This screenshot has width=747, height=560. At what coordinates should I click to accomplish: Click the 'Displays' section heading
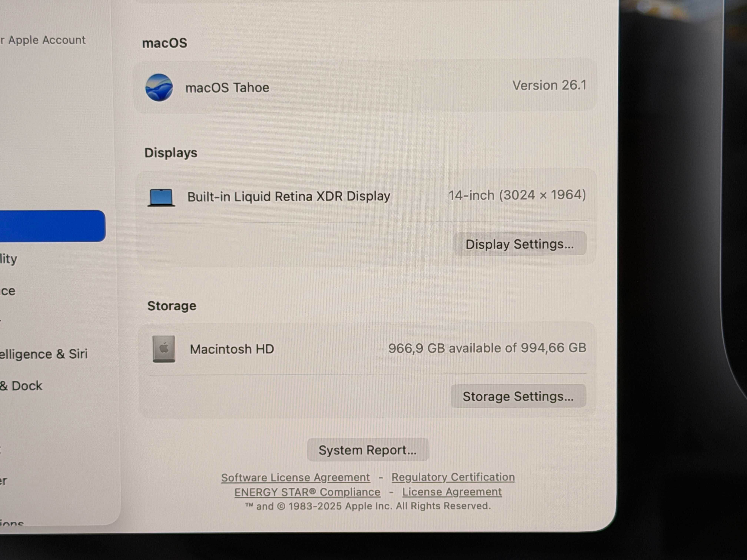click(171, 153)
